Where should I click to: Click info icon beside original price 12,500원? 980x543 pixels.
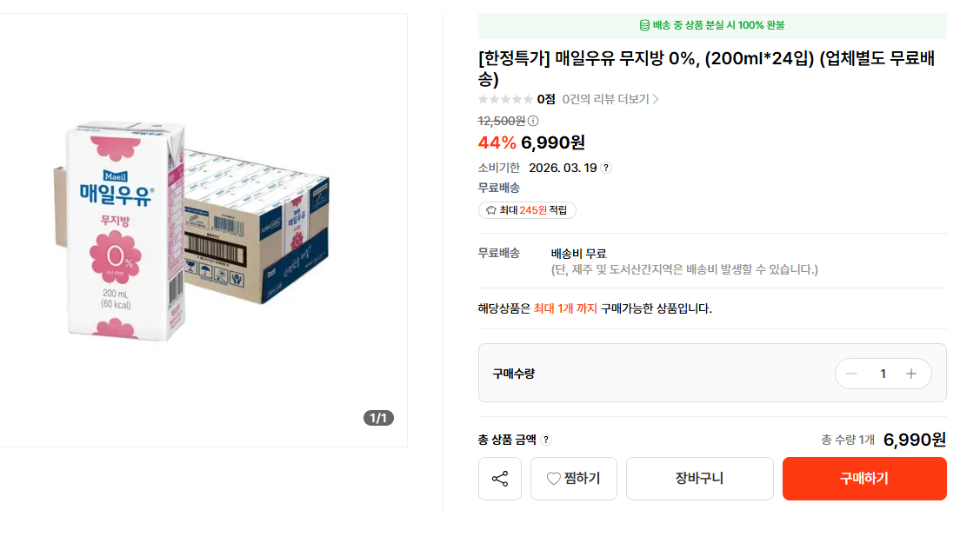533,121
